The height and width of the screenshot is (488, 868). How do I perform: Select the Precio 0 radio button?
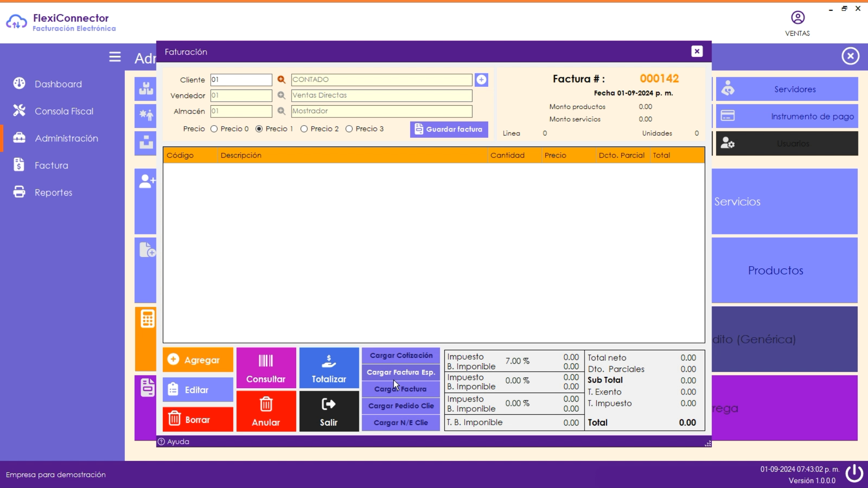coord(214,129)
